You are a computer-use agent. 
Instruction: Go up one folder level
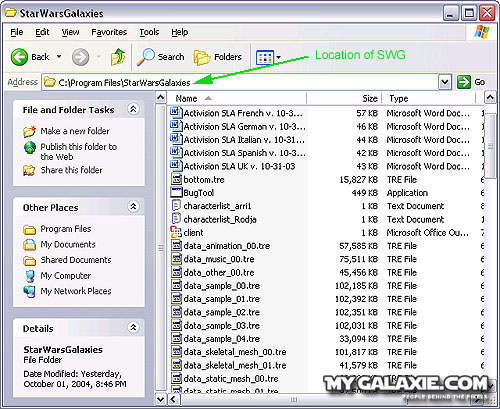(x=118, y=57)
